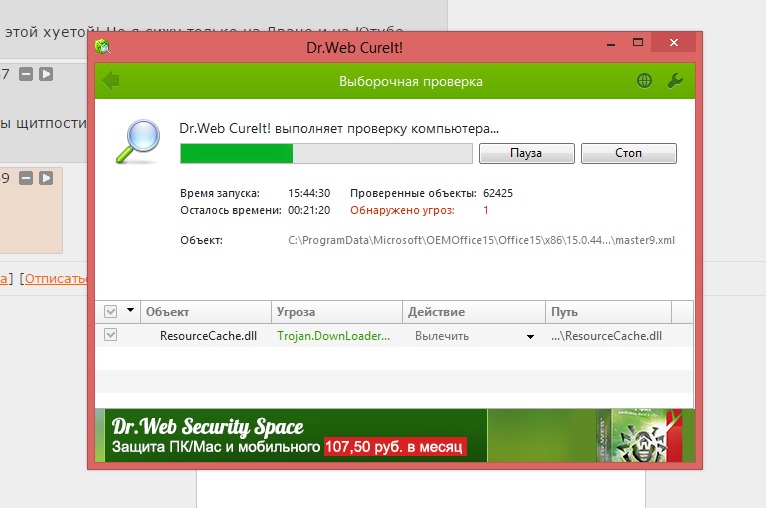Maximize the Dr.Web CureIt! window
The image size is (766, 508).
pyautogui.click(x=638, y=42)
